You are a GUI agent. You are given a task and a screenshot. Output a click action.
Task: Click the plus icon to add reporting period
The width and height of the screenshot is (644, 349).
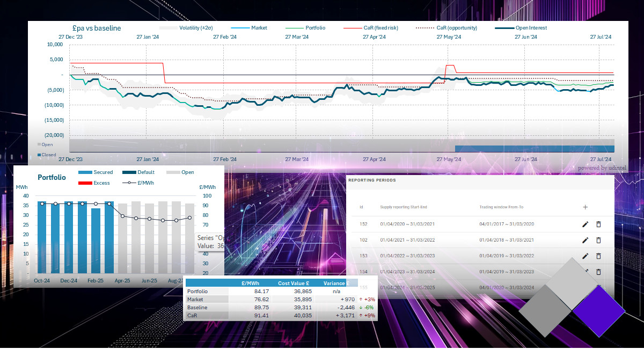pos(585,207)
